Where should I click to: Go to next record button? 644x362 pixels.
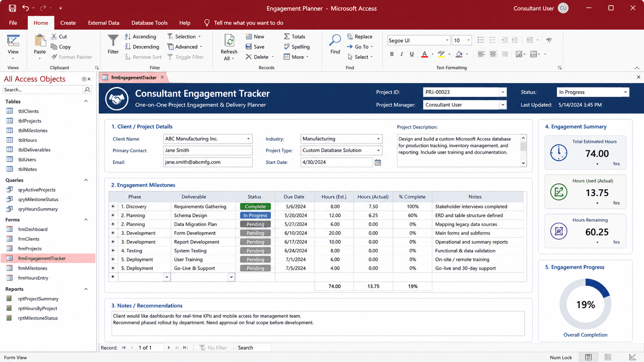(169, 348)
